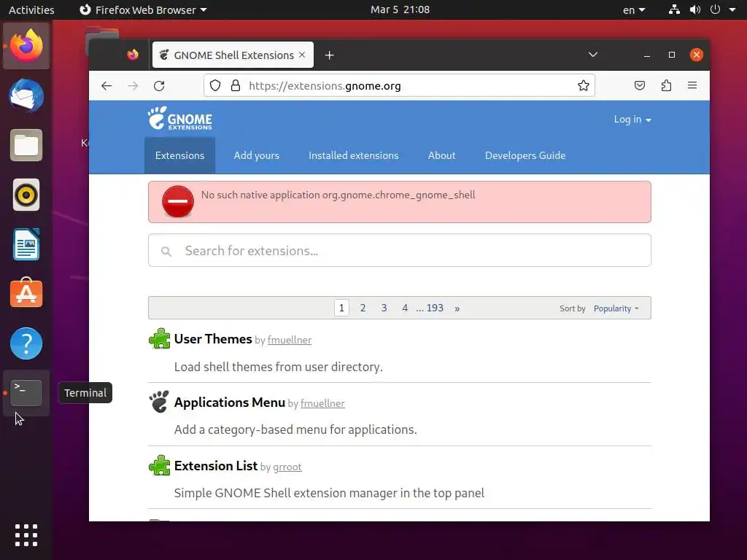The width and height of the screenshot is (747, 560).
Task: Open the en keyboard layout menu
Action: pyautogui.click(x=634, y=10)
